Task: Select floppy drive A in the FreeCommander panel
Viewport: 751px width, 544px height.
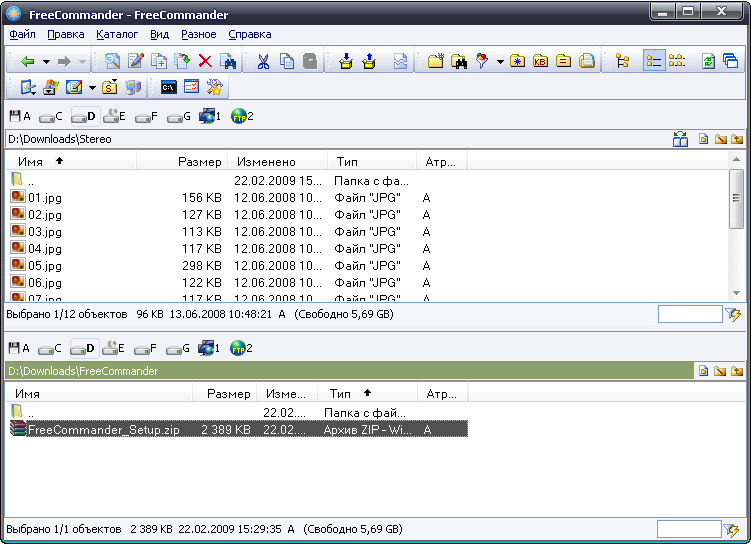Action: point(20,348)
